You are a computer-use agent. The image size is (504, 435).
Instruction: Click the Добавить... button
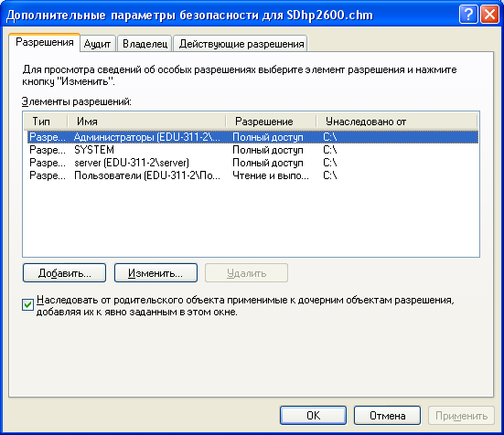click(64, 273)
